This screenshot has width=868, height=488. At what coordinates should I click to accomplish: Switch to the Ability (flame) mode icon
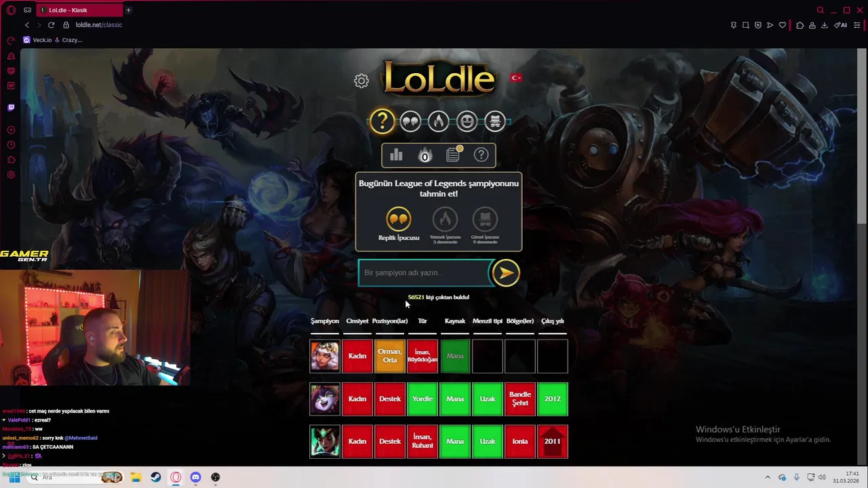point(438,121)
